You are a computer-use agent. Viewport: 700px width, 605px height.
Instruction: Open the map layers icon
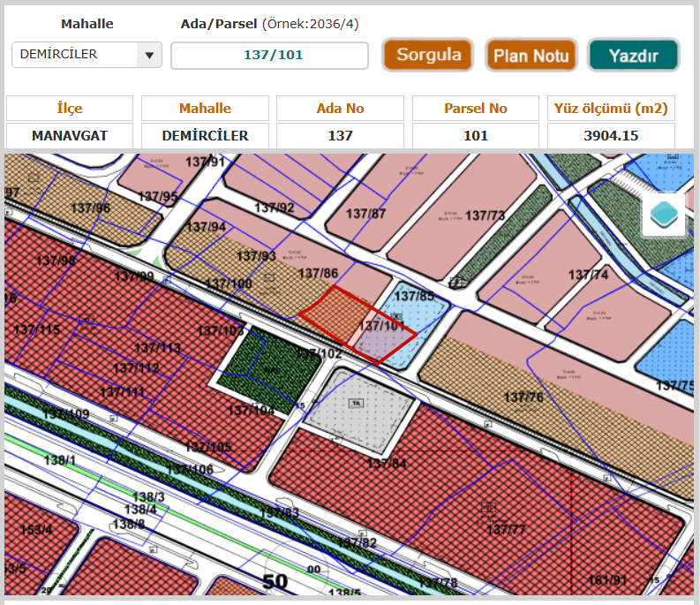[x=664, y=215]
